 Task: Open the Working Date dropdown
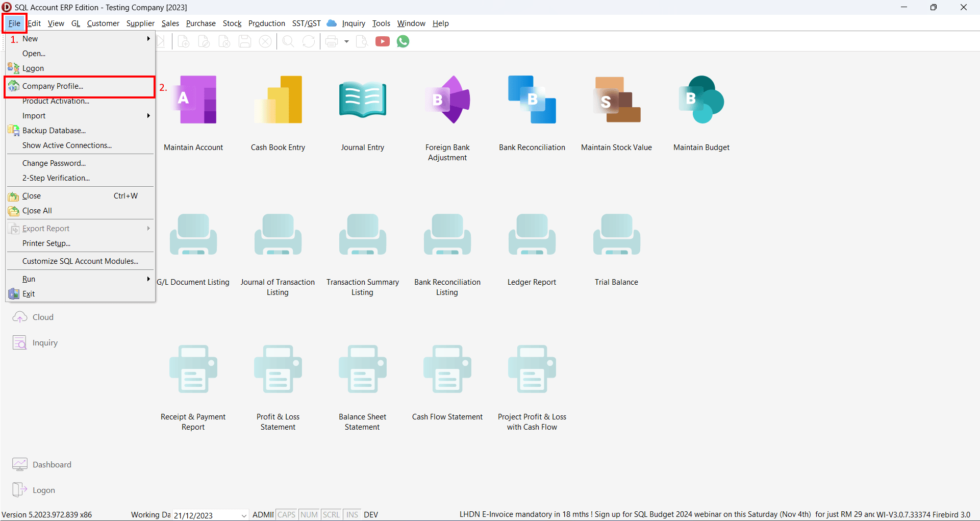pyautogui.click(x=243, y=515)
